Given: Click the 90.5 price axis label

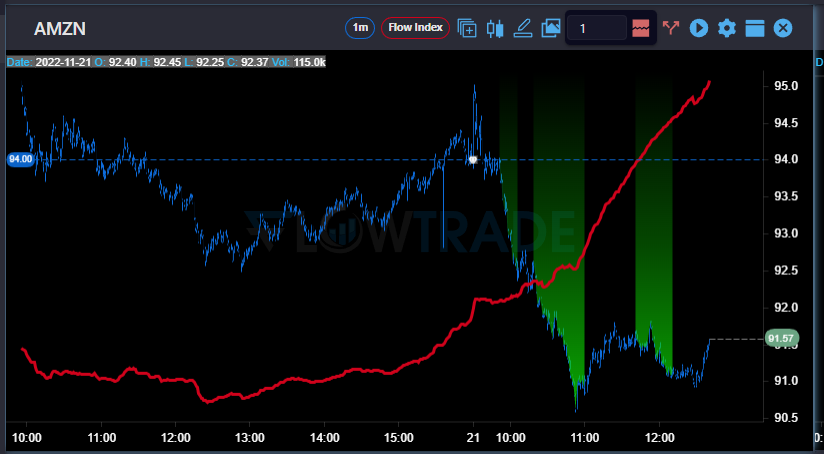Looking at the screenshot, I should [787, 418].
